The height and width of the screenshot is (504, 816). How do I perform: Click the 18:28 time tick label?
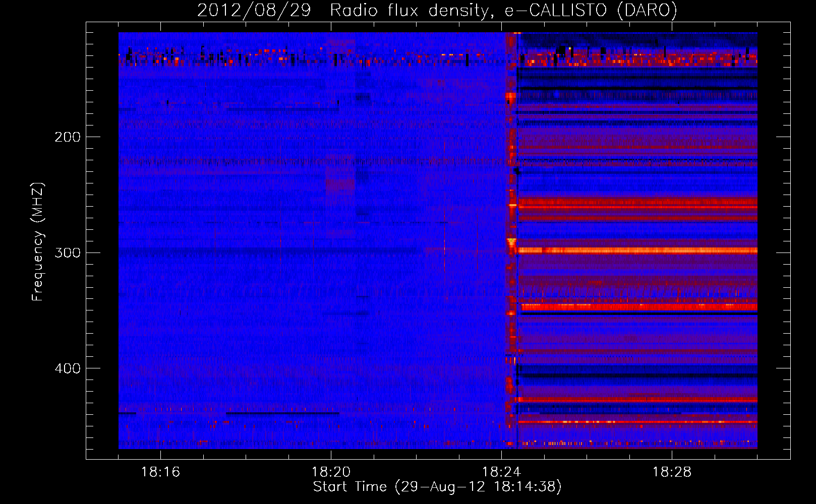click(672, 472)
